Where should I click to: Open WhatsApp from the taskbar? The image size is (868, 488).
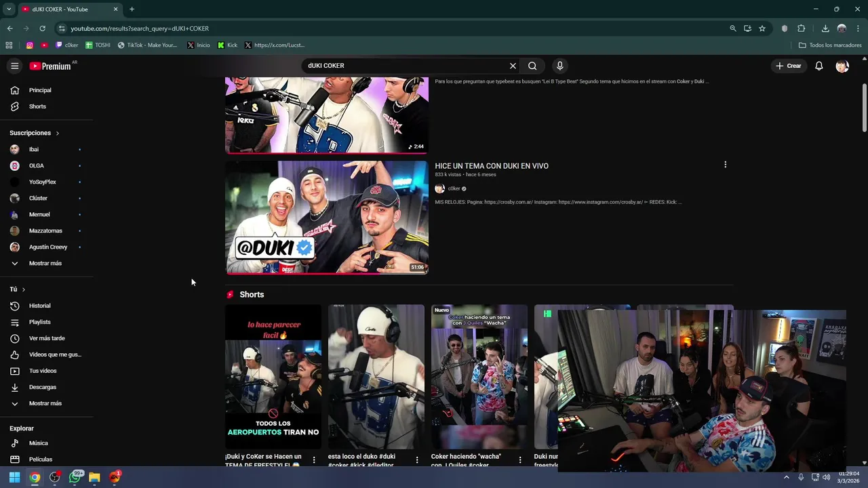click(75, 477)
